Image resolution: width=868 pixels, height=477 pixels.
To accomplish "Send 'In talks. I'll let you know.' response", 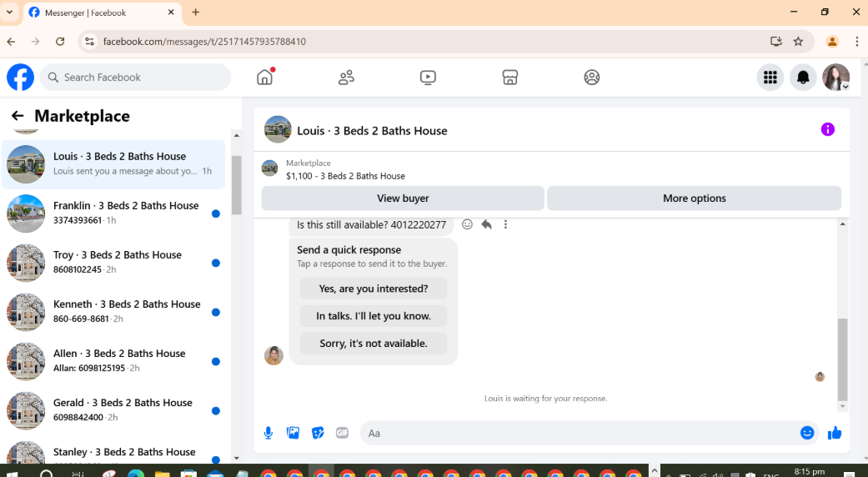I will (374, 316).
